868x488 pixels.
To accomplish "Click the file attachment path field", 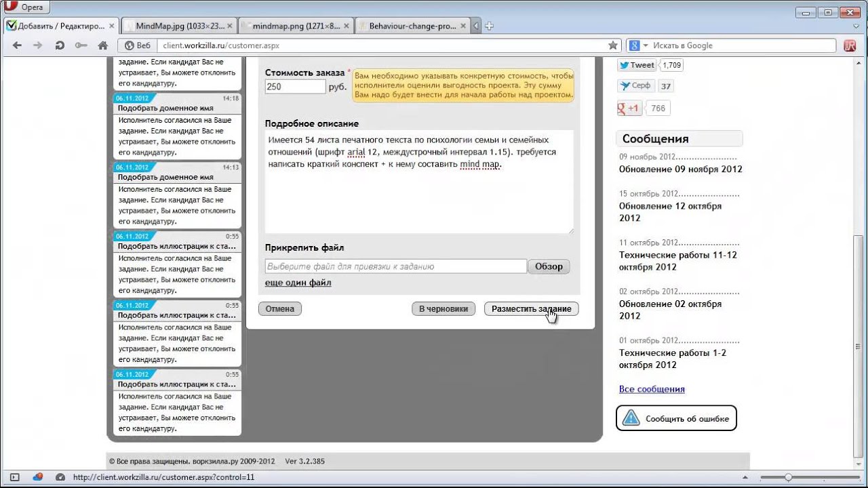I will (x=396, y=266).
